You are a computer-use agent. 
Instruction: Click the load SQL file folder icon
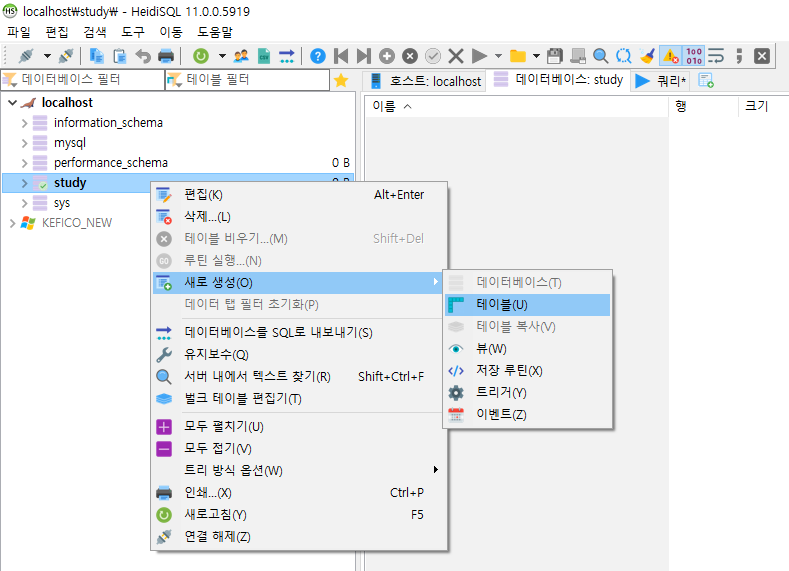tap(518, 56)
